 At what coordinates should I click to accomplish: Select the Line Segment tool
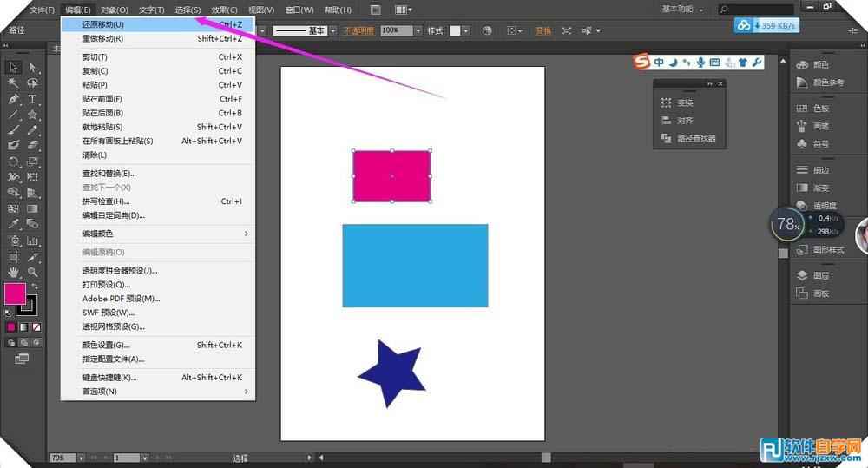click(13, 115)
